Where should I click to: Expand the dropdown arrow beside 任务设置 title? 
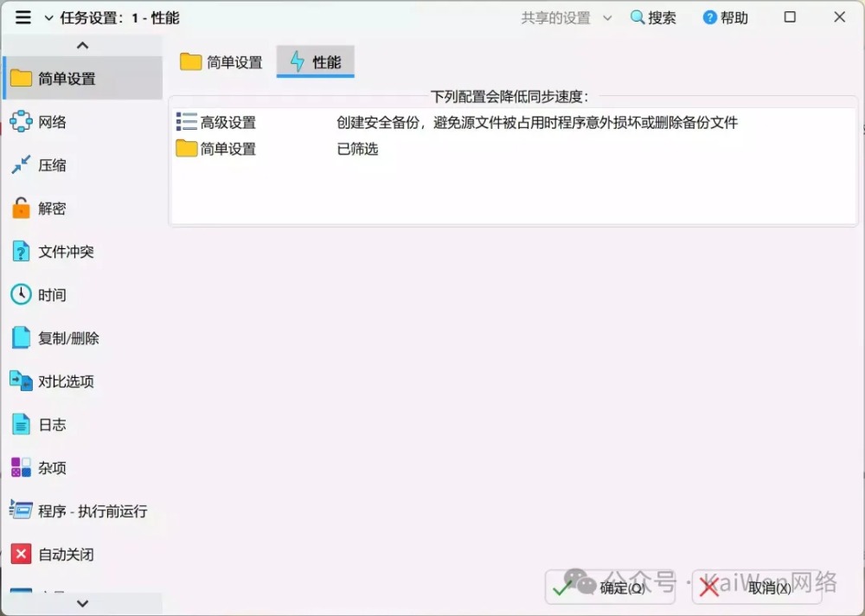[x=48, y=18]
